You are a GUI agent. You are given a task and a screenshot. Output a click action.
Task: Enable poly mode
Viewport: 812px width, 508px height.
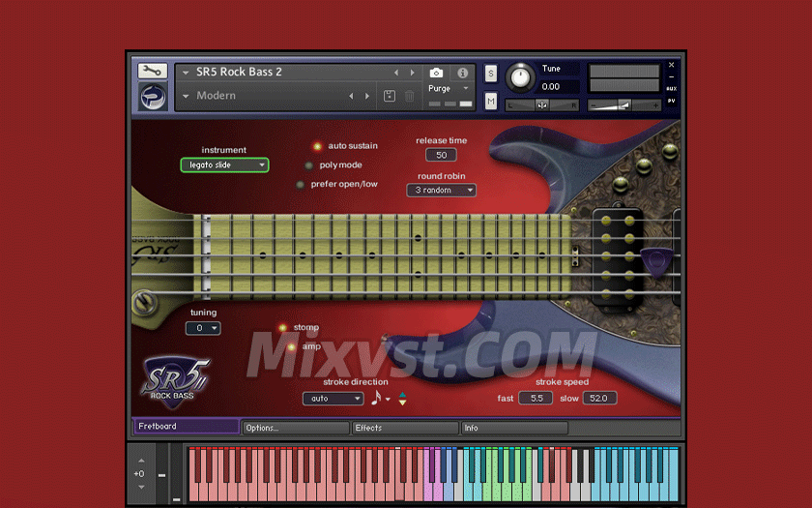pos(309,165)
